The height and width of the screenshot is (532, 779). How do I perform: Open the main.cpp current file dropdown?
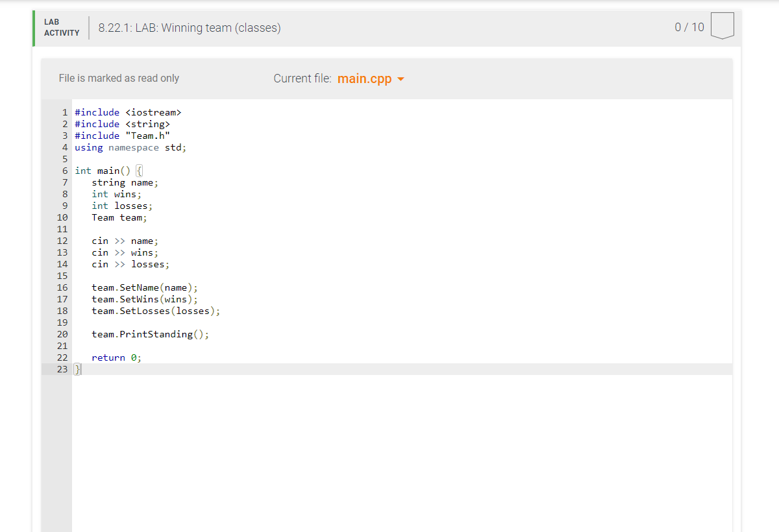(x=371, y=79)
